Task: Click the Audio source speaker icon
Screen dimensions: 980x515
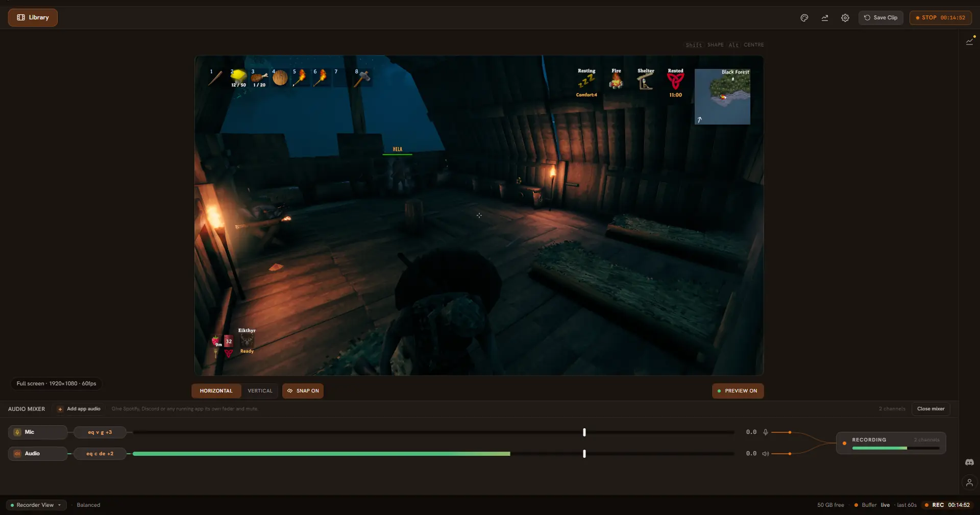Action: click(17, 454)
